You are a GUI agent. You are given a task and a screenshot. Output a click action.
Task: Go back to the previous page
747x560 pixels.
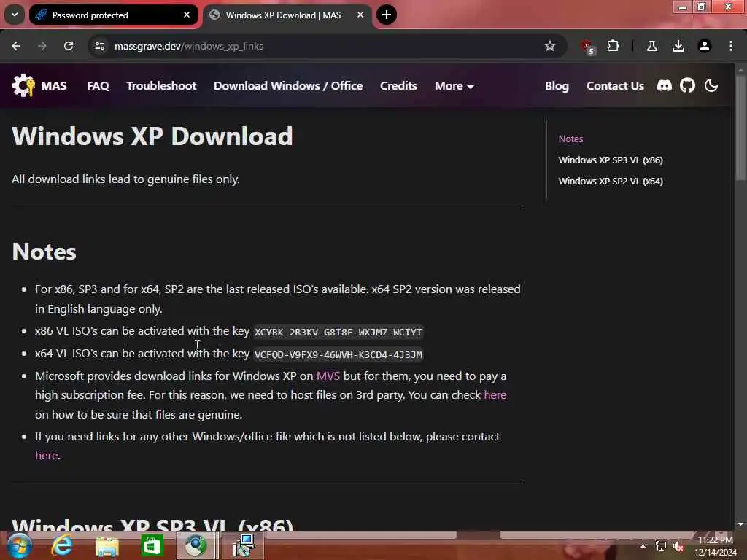point(16,46)
